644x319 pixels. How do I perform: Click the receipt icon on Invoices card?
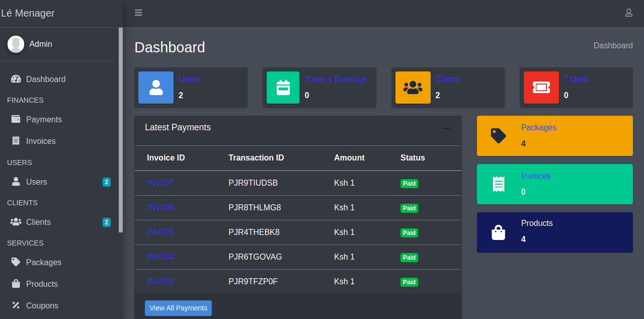[x=499, y=184]
